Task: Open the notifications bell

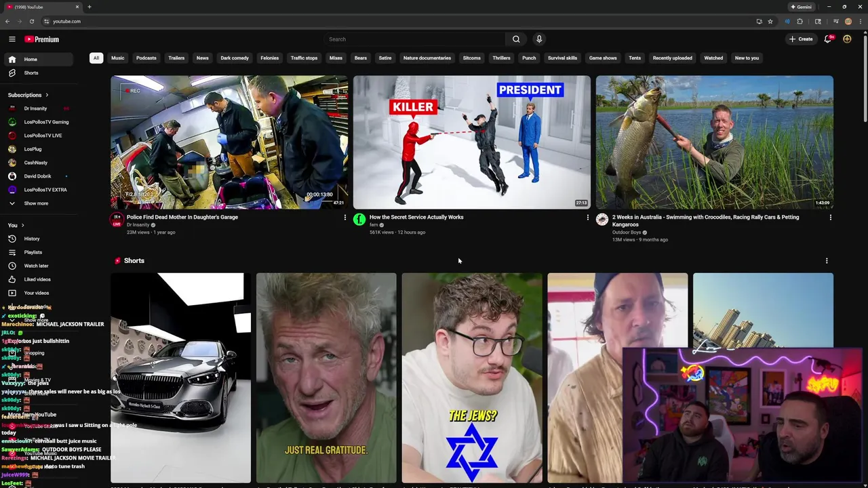Action: [827, 39]
